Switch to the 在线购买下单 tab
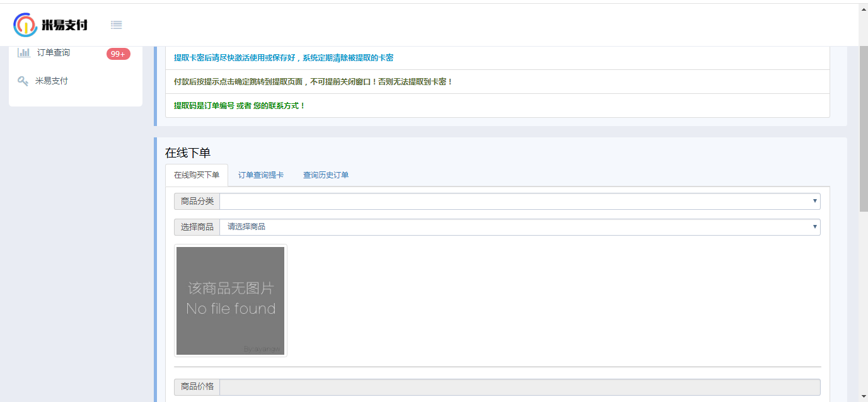Viewport: 868px width, 402px height. (197, 175)
